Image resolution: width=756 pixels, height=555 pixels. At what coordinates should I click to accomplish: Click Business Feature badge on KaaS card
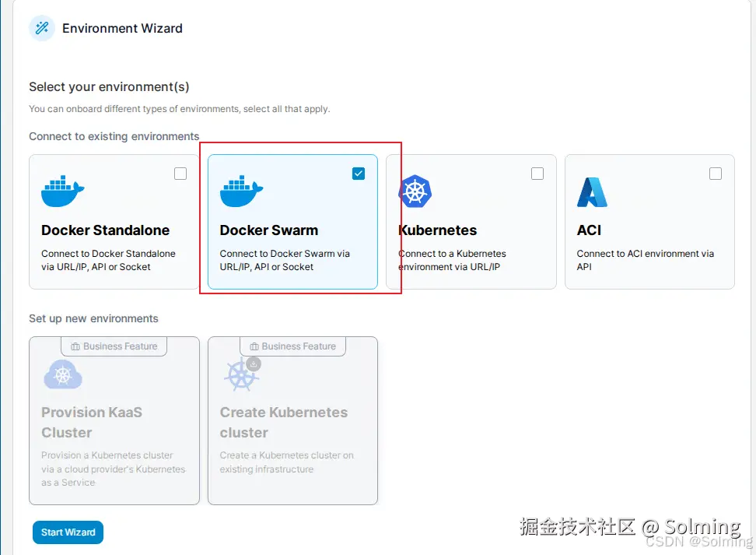click(114, 346)
